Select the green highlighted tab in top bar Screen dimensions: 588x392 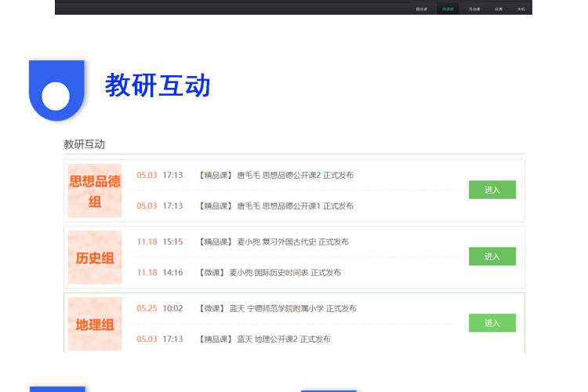click(448, 9)
